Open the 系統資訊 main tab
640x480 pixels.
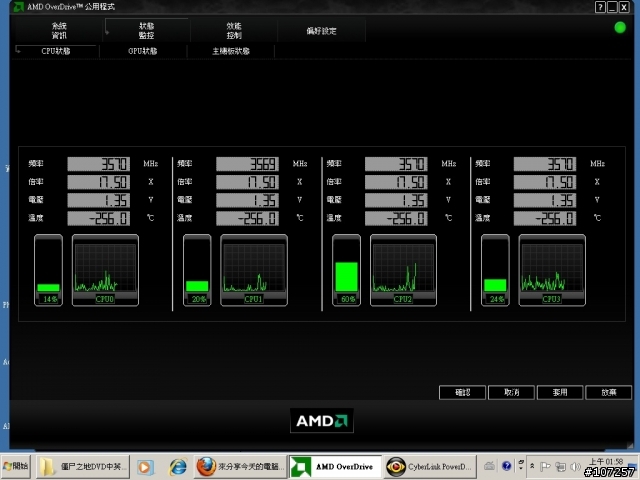[59, 31]
